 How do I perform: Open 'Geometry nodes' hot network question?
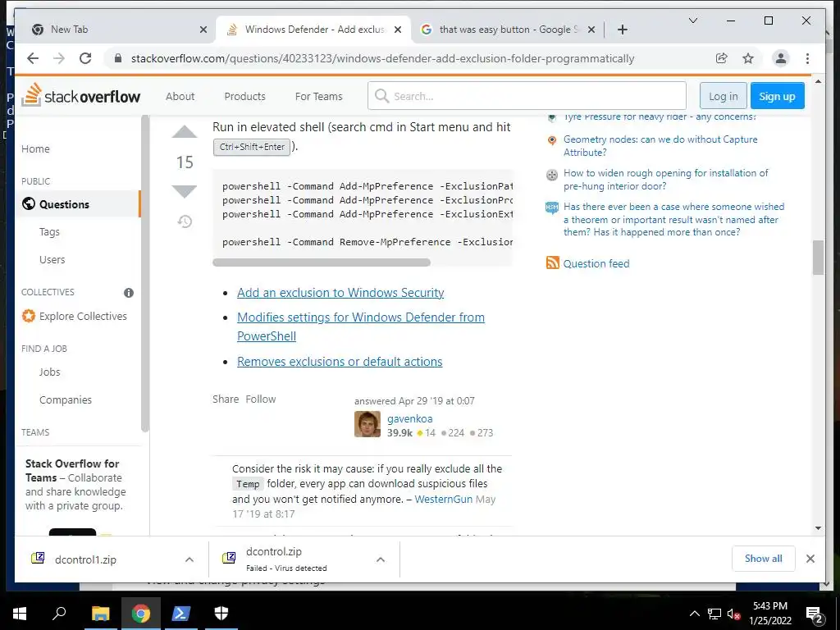(660, 146)
